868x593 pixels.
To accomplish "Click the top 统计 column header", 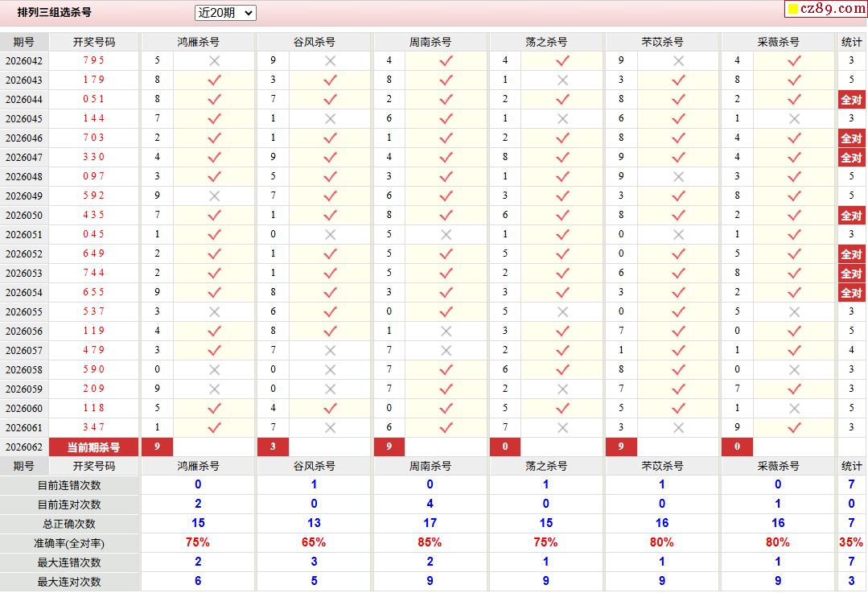I will pyautogui.click(x=851, y=42).
